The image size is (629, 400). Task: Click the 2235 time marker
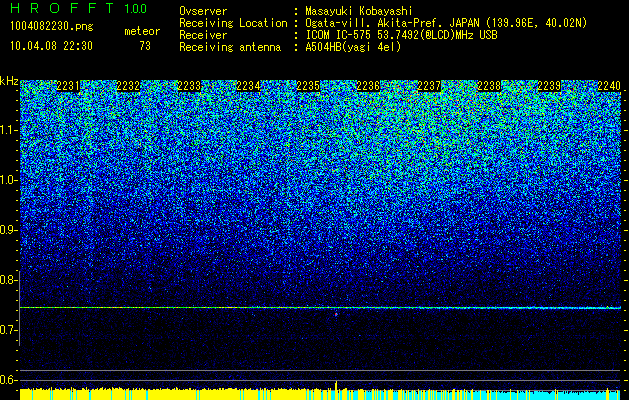click(x=308, y=86)
